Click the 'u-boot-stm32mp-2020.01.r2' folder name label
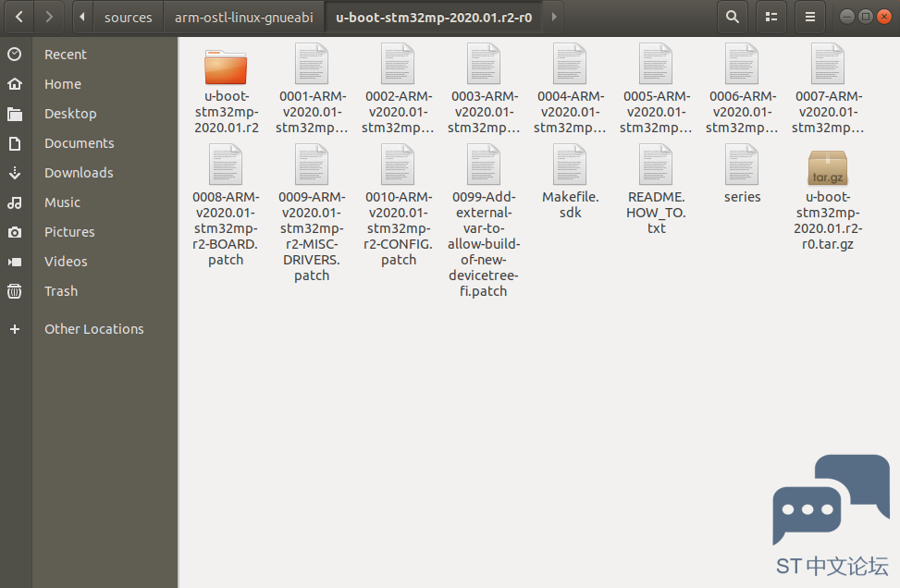 point(226,112)
